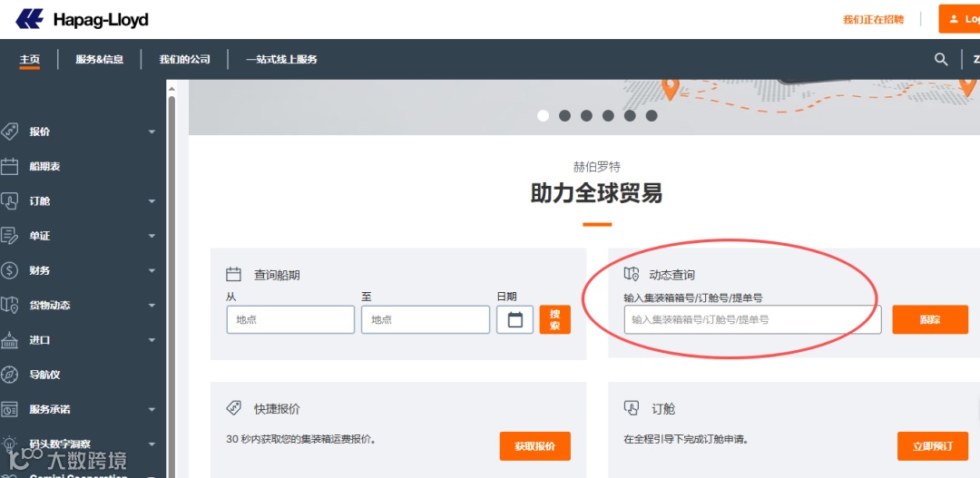Click the 跟踪 tracking button

coord(930,319)
